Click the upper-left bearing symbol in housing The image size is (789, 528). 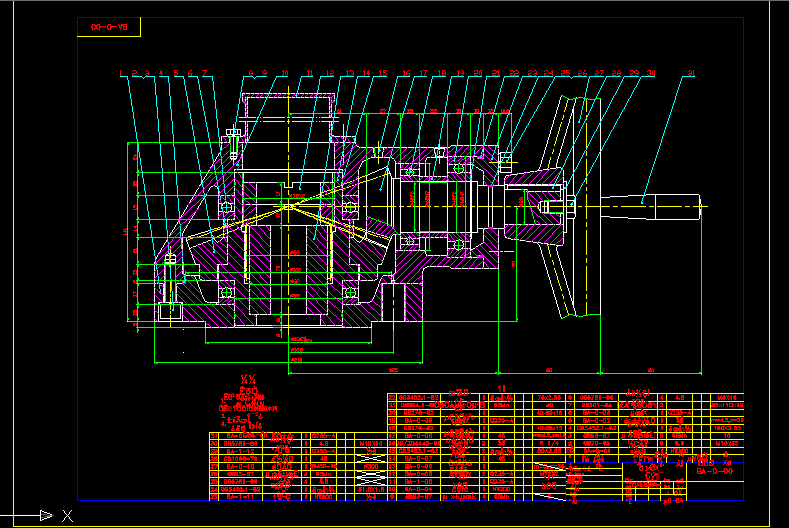[x=228, y=207]
